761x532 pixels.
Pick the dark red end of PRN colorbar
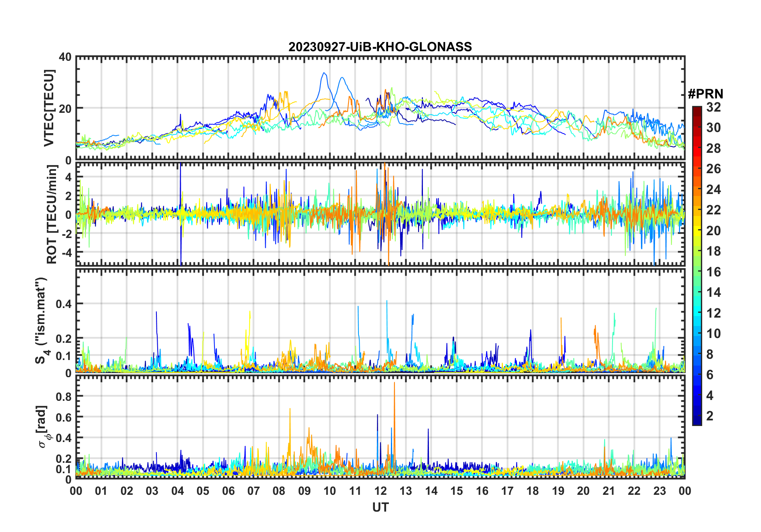pos(697,111)
